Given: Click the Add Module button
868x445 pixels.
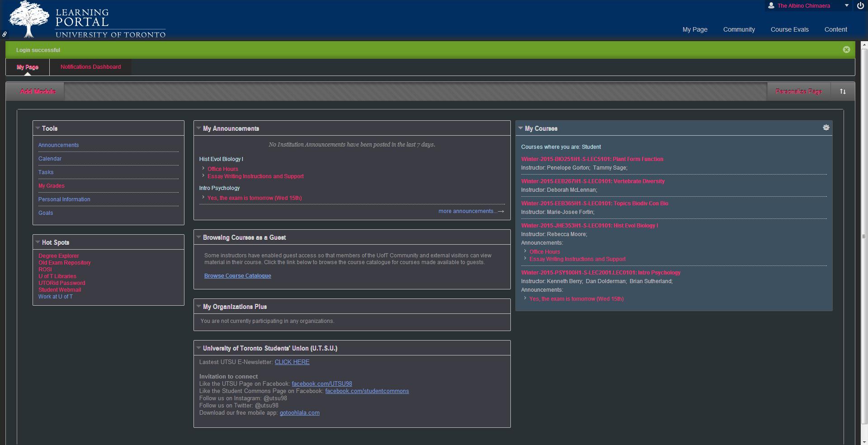Looking at the screenshot, I should coord(38,91).
